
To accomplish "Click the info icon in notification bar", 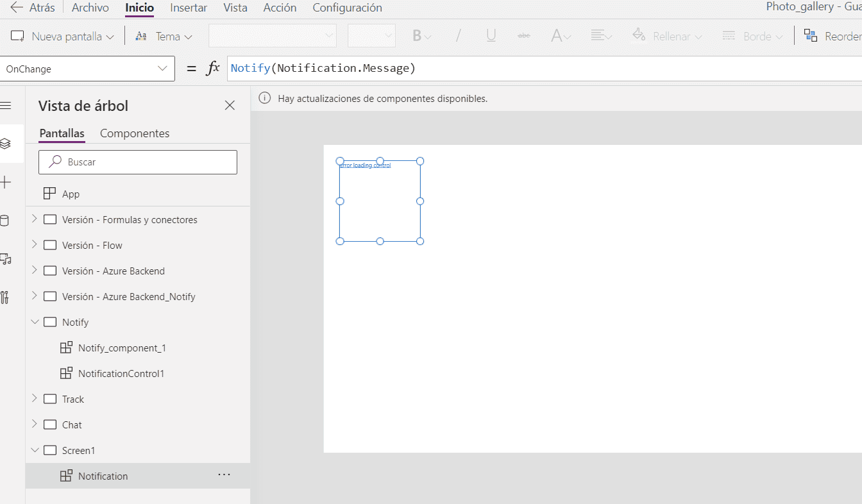I will 264,98.
